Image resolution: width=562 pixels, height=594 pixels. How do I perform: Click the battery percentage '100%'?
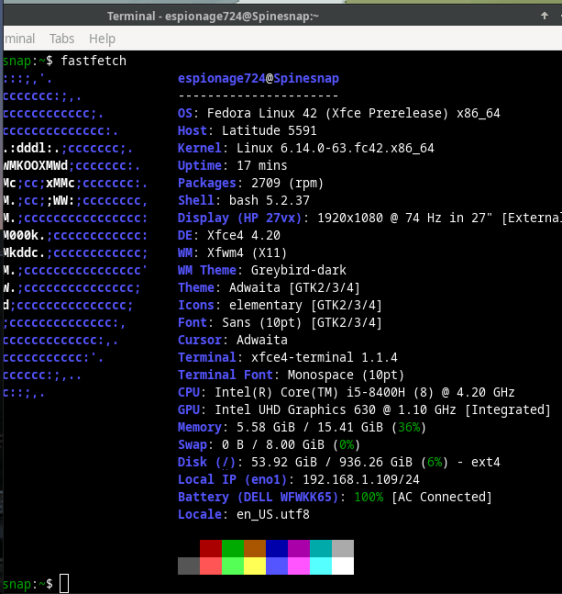click(x=368, y=497)
